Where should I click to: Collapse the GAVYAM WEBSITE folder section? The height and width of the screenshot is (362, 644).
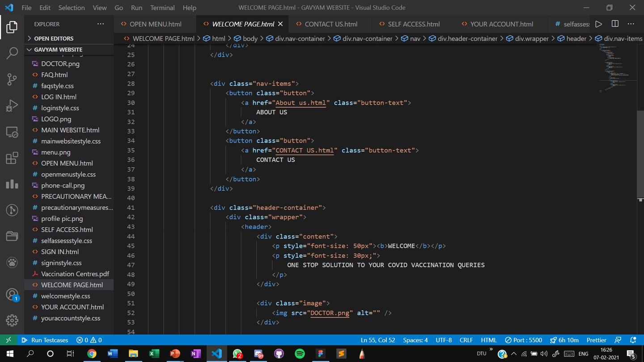coord(69,50)
